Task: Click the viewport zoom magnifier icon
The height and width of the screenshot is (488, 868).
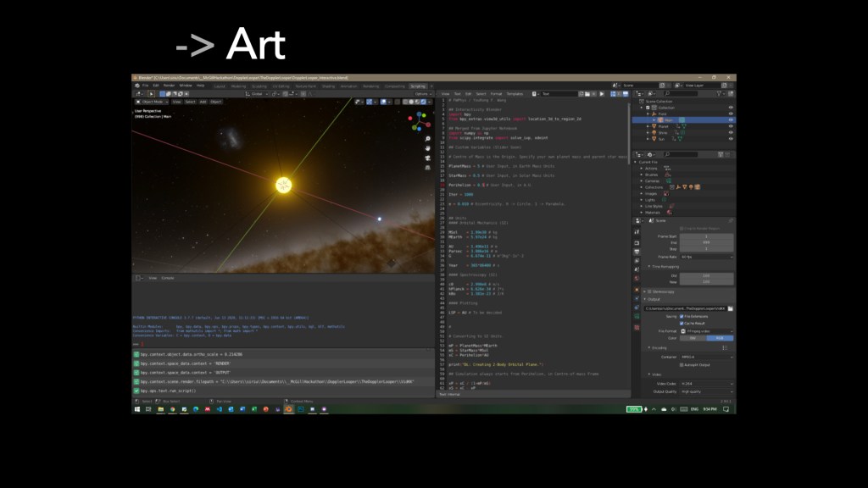Action: coord(428,137)
